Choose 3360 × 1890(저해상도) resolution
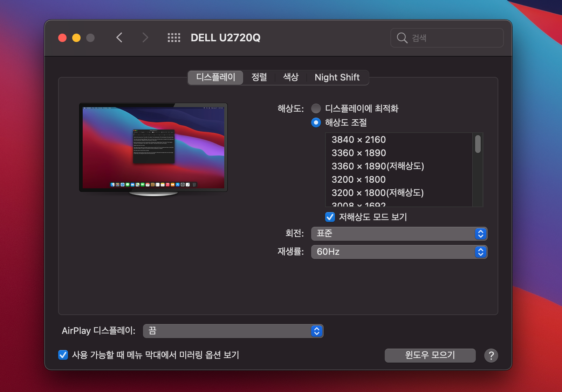This screenshot has height=392, width=562. (x=399, y=166)
